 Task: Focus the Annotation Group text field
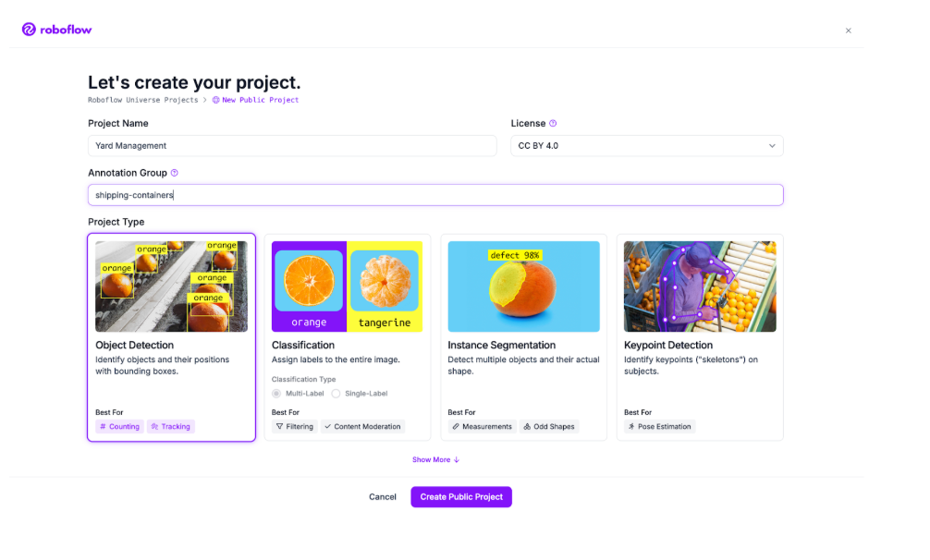434,195
